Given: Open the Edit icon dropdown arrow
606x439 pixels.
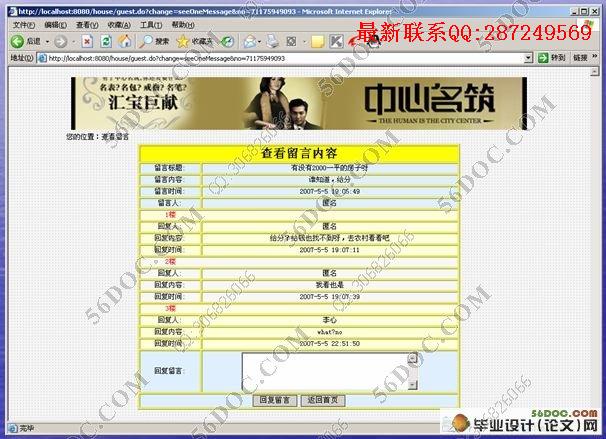Looking at the screenshot, I should click(304, 41).
